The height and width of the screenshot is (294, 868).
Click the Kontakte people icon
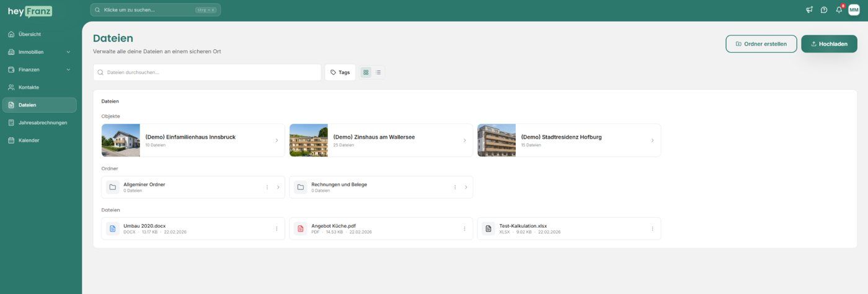click(11, 87)
